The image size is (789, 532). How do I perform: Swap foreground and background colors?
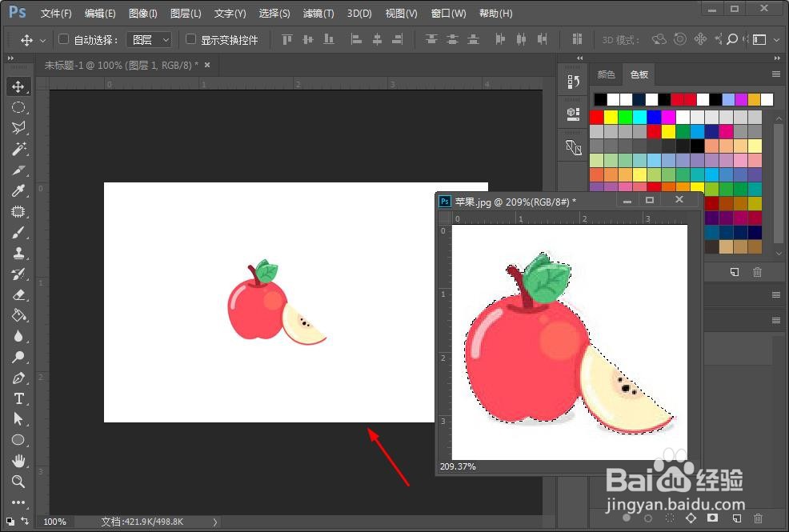[25, 521]
